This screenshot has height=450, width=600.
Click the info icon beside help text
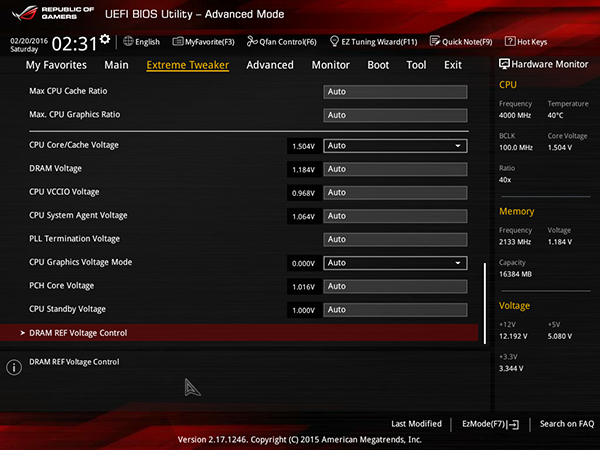(14, 367)
